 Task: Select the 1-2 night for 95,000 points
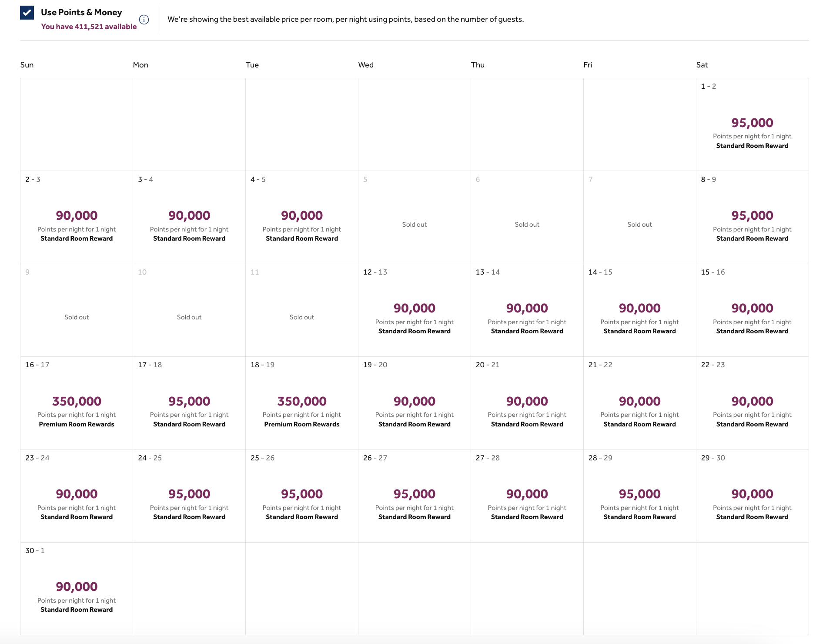pos(752,124)
